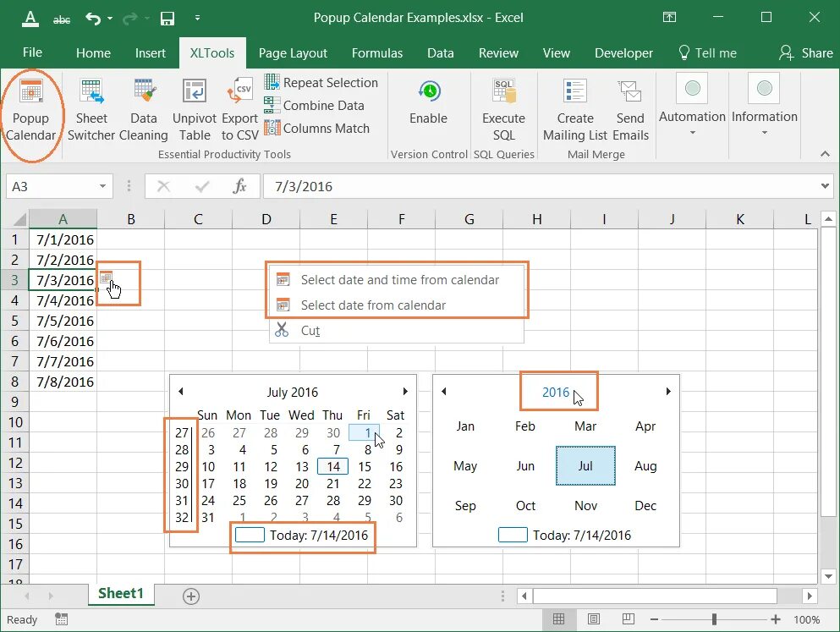This screenshot has width=840, height=632.
Task: Go to next year in 2016 view
Action: point(668,392)
